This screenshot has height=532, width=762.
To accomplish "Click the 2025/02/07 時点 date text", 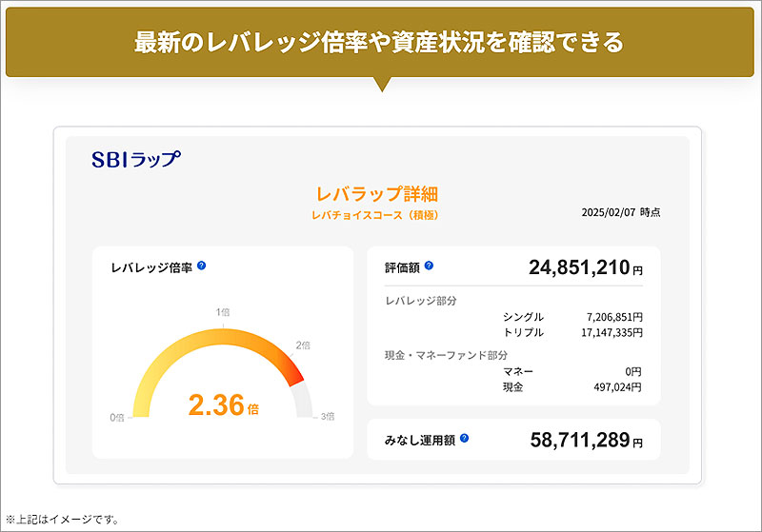I will click(x=620, y=212).
